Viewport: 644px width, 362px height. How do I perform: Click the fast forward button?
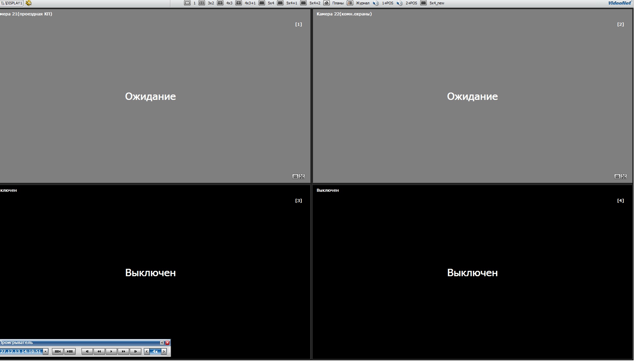point(123,352)
